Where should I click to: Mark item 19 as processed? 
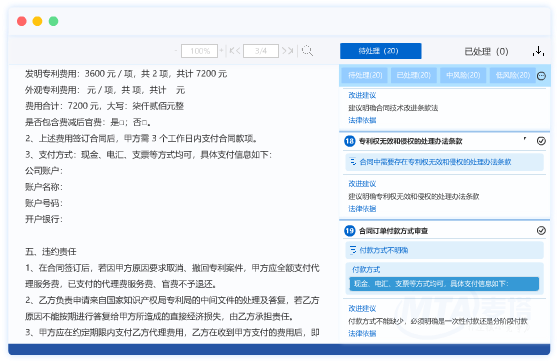(541, 231)
